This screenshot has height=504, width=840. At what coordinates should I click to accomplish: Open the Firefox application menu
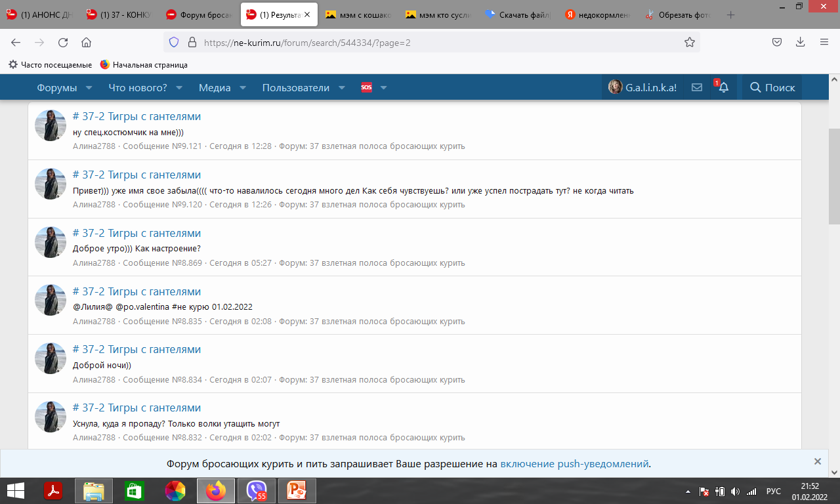[824, 42]
